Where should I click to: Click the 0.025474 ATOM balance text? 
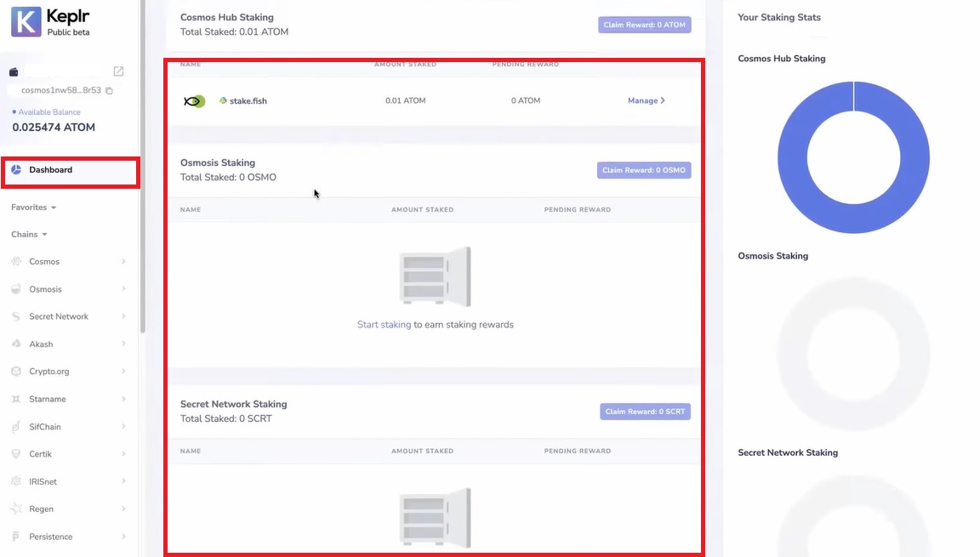tap(54, 128)
